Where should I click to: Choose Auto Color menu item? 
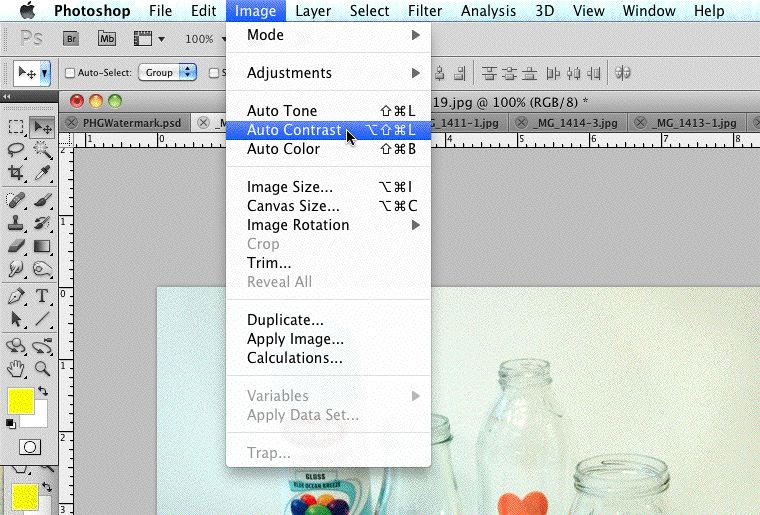pyautogui.click(x=328, y=149)
